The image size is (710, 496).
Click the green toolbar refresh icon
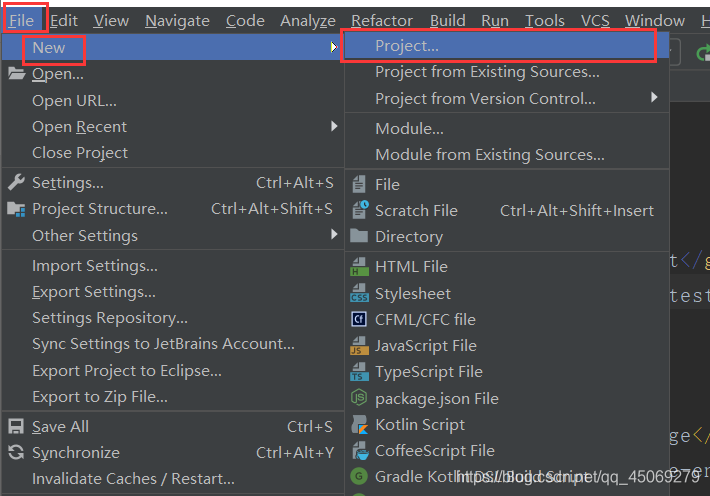703,53
